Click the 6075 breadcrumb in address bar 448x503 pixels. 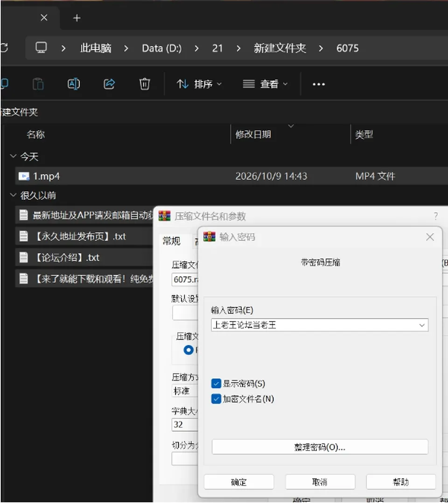348,48
